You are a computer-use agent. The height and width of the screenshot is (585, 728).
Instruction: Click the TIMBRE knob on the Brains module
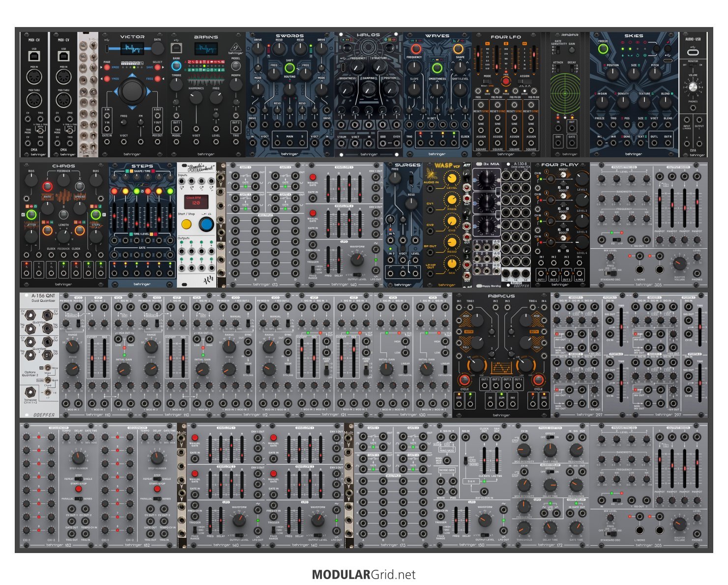coord(176,85)
